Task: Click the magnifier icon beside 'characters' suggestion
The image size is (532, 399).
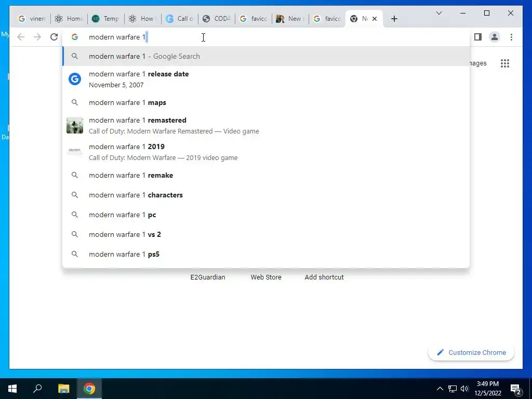Action: [x=75, y=195]
